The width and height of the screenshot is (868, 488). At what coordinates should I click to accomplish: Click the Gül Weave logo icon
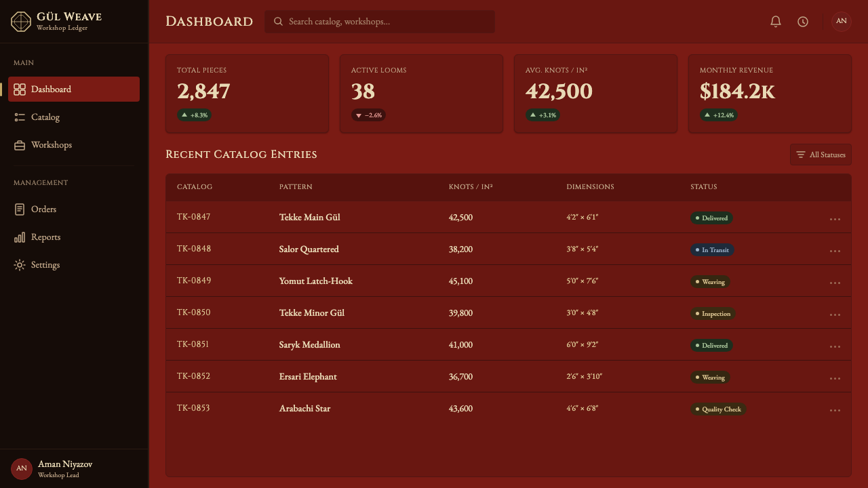click(21, 22)
